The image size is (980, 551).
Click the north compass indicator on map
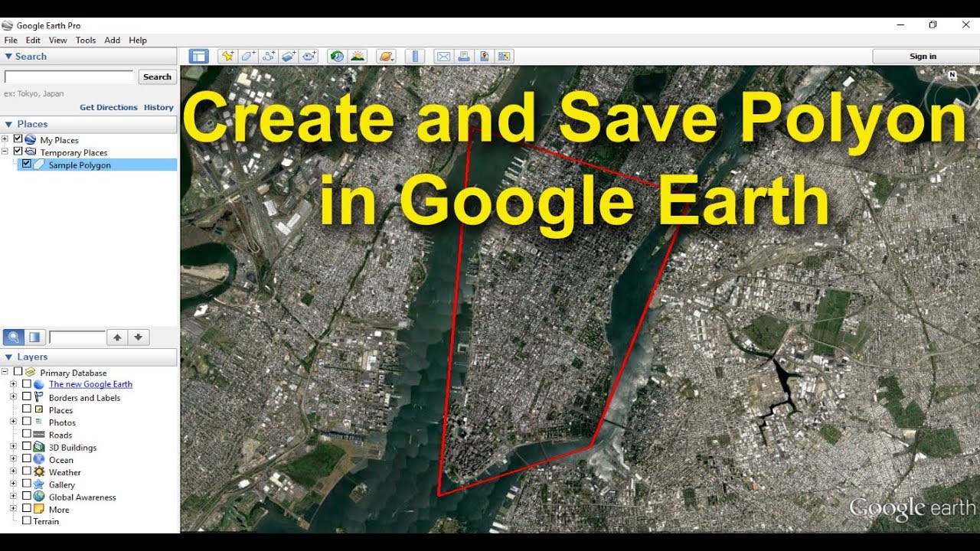point(952,76)
